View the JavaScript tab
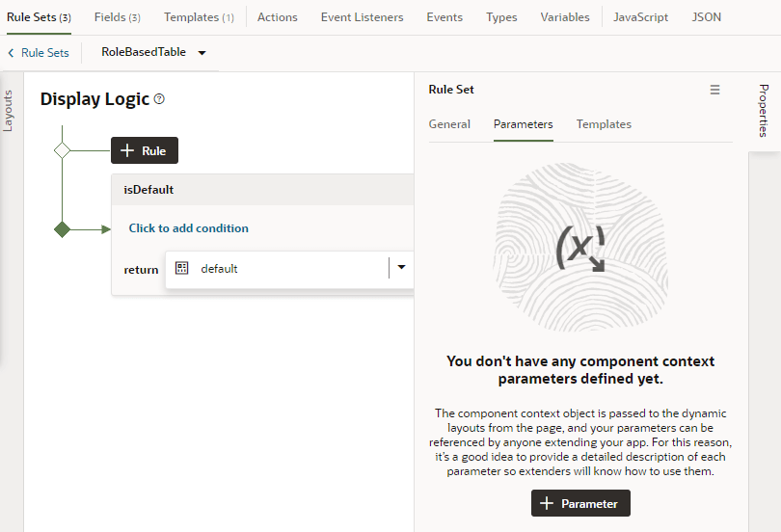Viewport: 781px width, 532px height. pos(640,17)
